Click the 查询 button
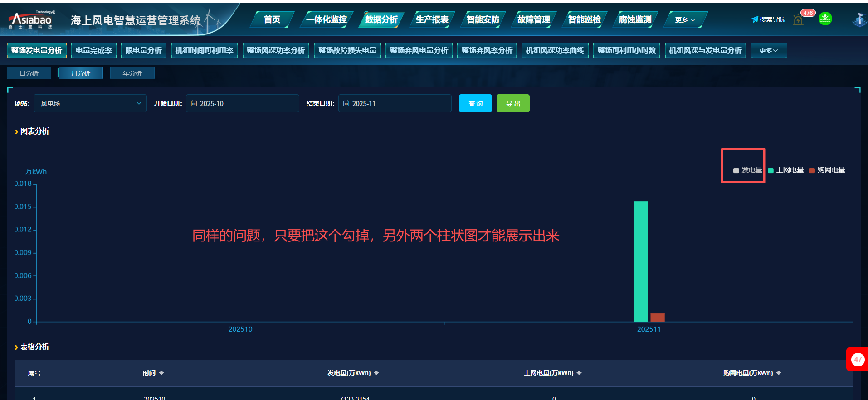 (x=475, y=103)
